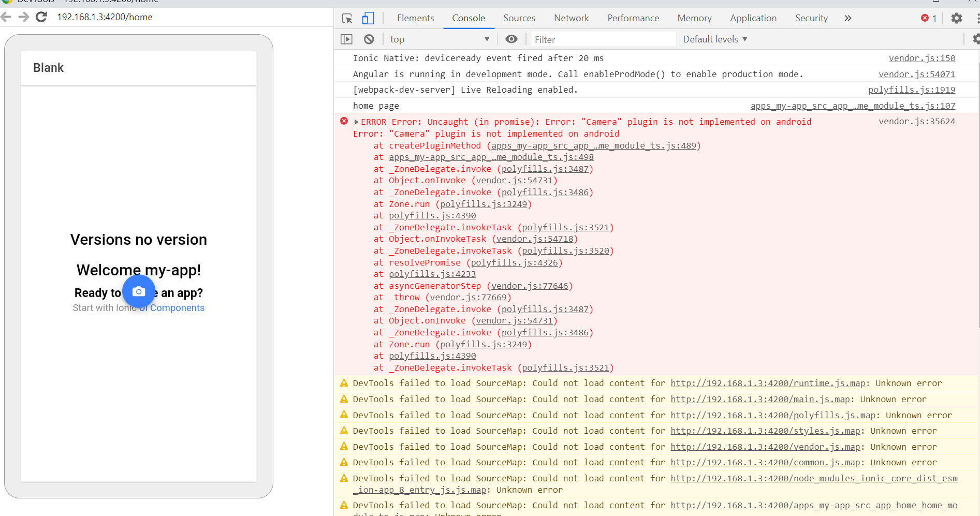980x516 pixels.
Task: Click the 'Versions no version' heading
Action: click(139, 240)
